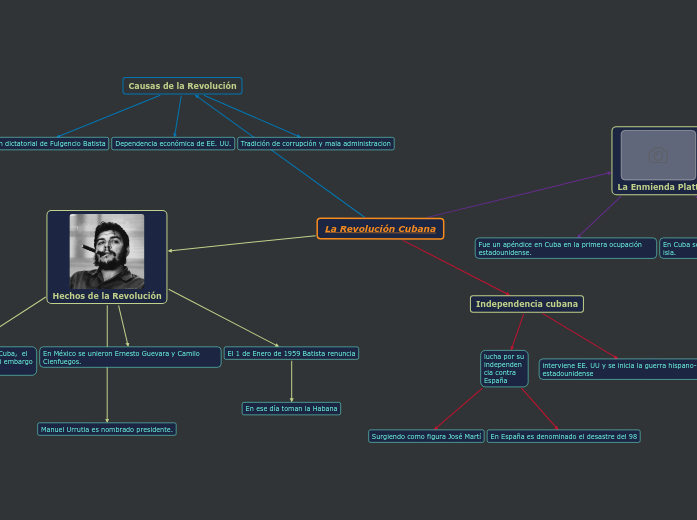Click the desastre del 98 node
This screenshot has width=697, height=520.
coord(564,436)
